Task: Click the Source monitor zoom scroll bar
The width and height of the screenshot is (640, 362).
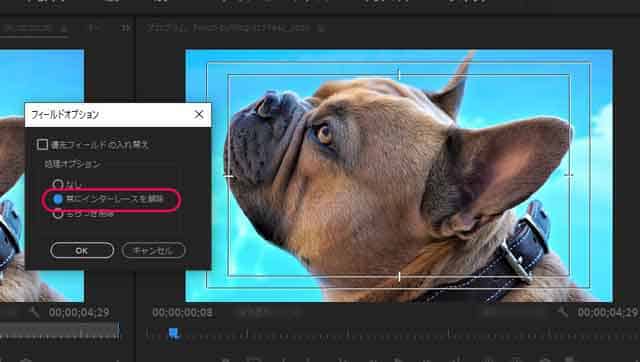Action: click(x=59, y=331)
